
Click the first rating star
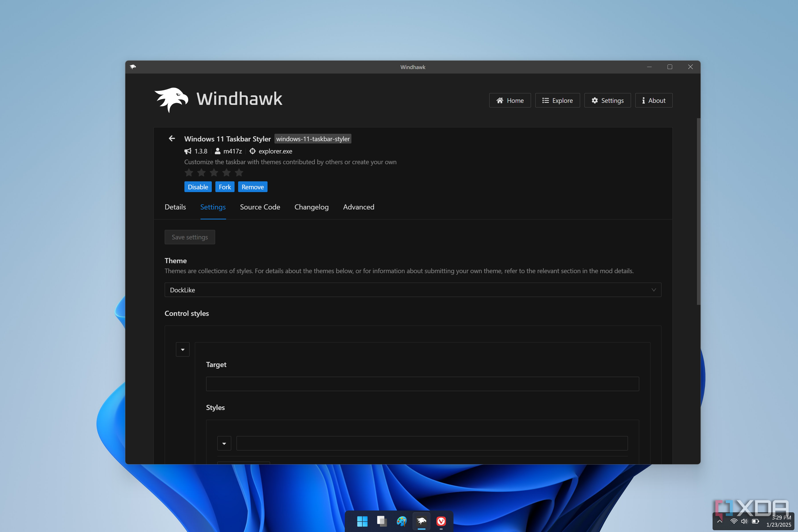[x=189, y=173]
